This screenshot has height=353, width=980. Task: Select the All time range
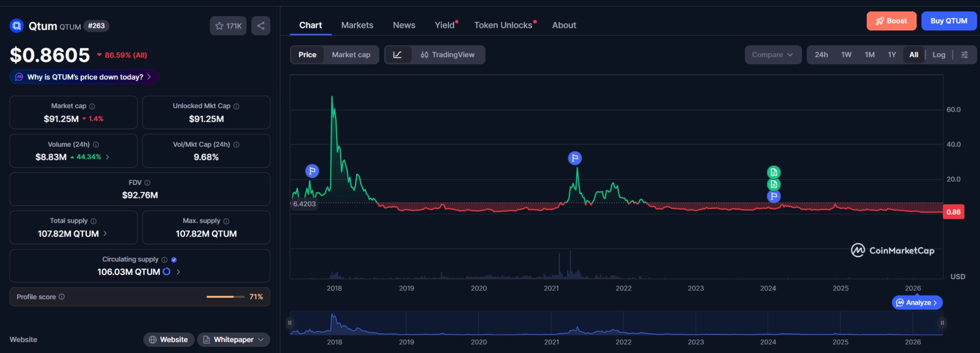(x=914, y=55)
